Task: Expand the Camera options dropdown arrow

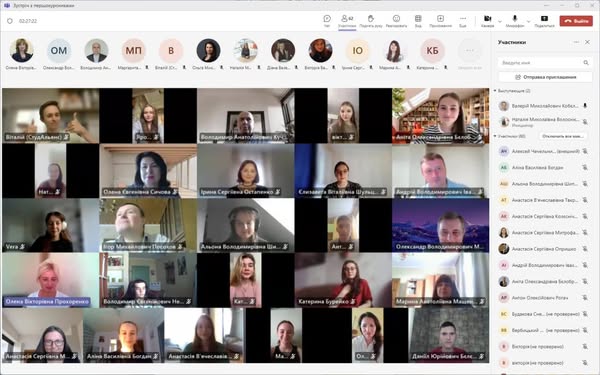Action: (499, 21)
